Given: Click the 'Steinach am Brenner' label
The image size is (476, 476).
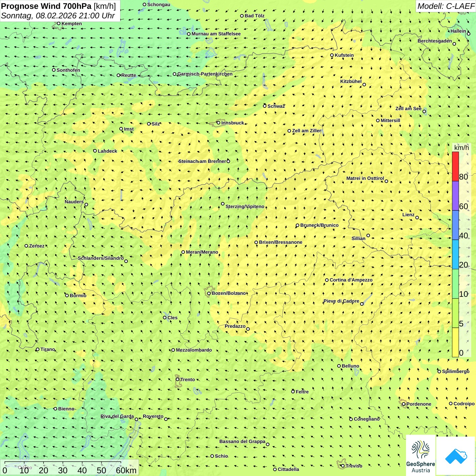Looking at the screenshot, I should [x=202, y=161].
